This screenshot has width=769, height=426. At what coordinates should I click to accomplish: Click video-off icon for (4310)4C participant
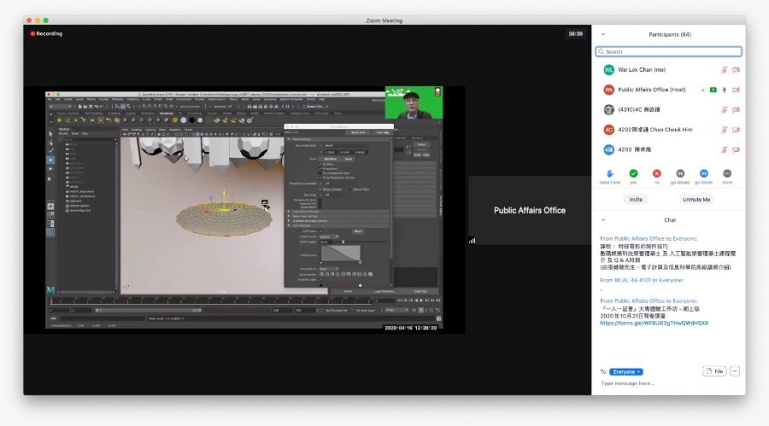click(736, 110)
